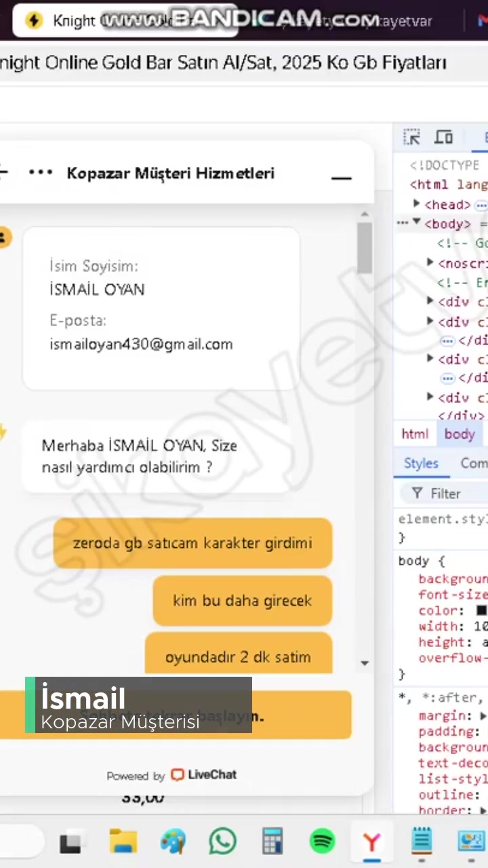
Task: Click the 'list-styl' property in universal rule
Action: click(453, 778)
